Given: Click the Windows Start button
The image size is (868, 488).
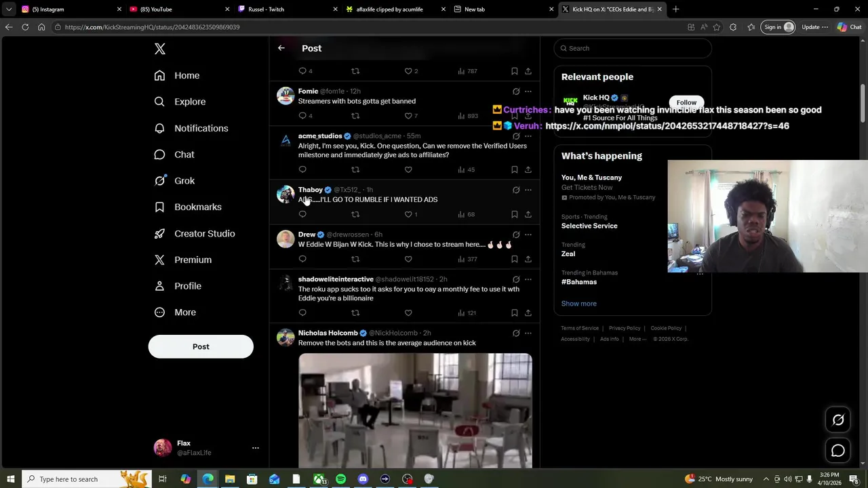Looking at the screenshot, I should 10,479.
